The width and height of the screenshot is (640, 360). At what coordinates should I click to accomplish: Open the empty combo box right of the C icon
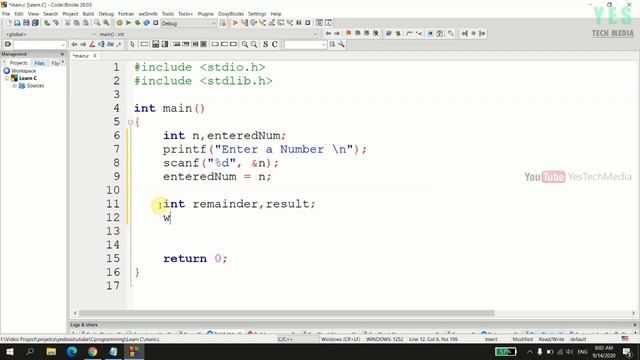(305, 44)
